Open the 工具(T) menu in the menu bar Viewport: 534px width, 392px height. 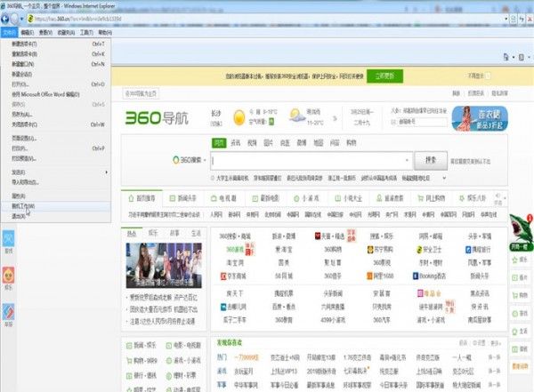86,32
